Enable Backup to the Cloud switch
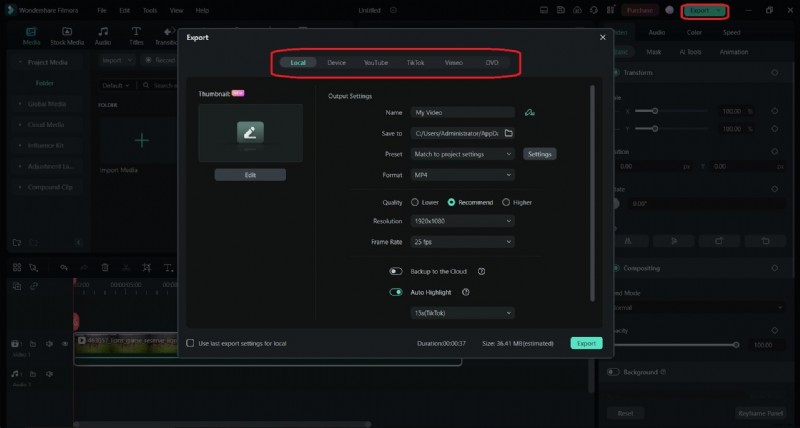Image resolution: width=800 pixels, height=428 pixels. click(396, 271)
